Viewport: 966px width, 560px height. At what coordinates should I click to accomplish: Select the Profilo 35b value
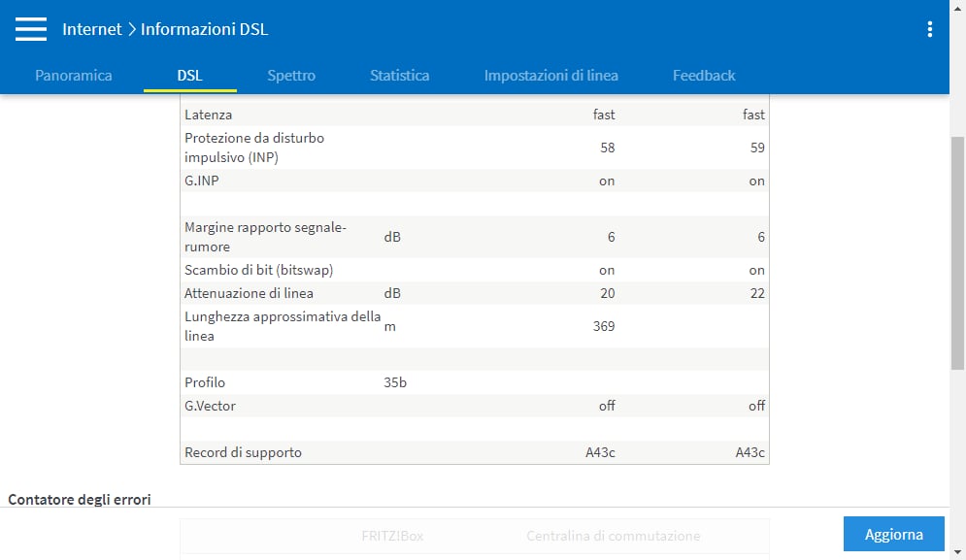[395, 382]
